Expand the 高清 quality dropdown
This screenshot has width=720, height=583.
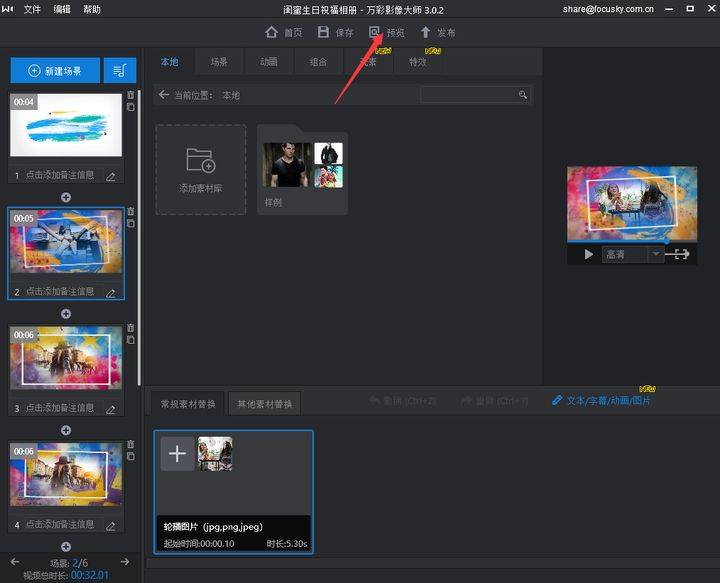point(656,254)
